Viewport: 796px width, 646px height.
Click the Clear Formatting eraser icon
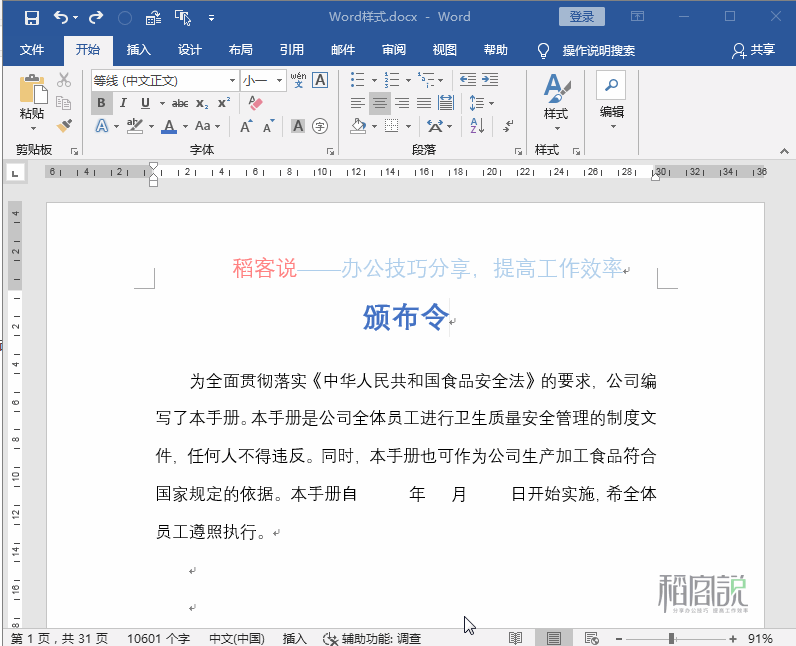pos(254,103)
